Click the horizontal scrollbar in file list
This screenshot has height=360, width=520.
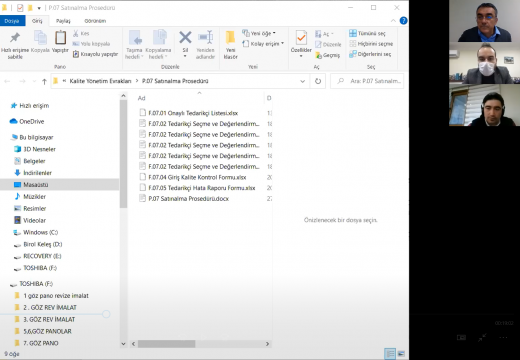pyautogui.click(x=167, y=344)
